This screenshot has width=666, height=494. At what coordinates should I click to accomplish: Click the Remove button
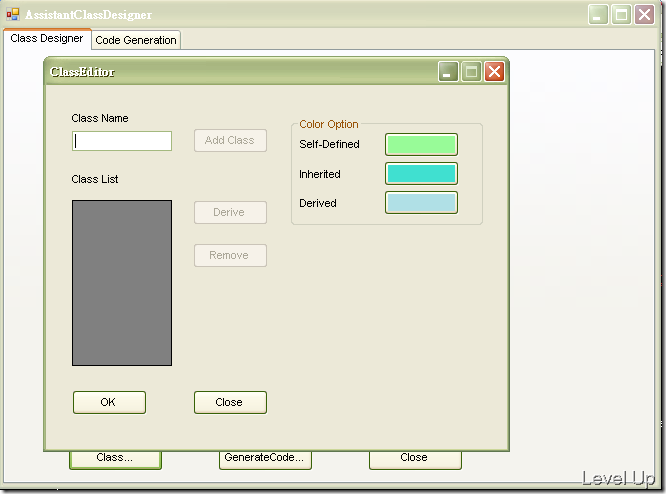230,255
